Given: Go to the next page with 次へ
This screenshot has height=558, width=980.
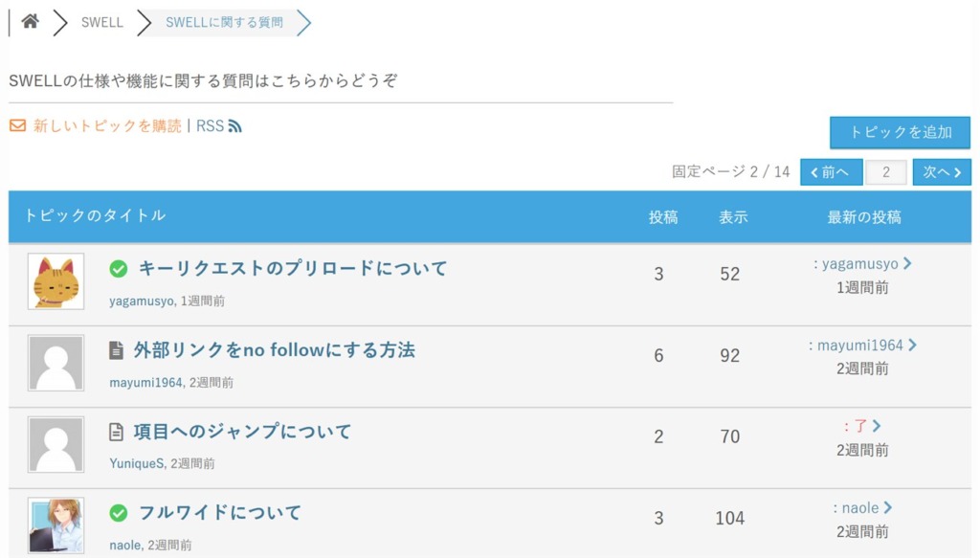Looking at the screenshot, I should click(942, 172).
